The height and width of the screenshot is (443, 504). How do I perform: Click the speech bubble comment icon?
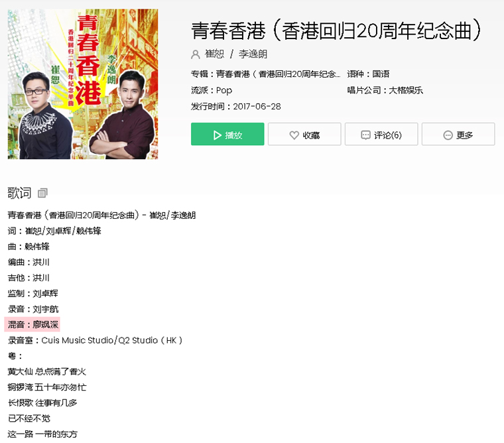[x=365, y=135]
